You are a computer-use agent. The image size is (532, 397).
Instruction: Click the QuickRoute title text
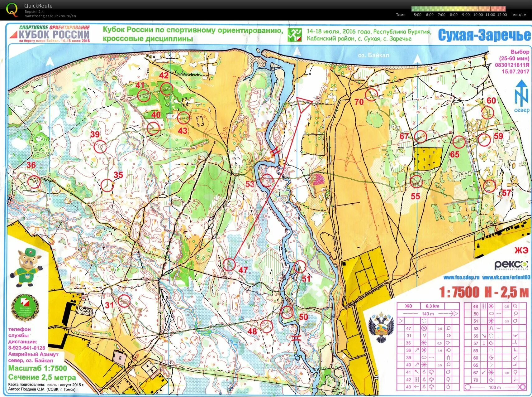point(38,6)
